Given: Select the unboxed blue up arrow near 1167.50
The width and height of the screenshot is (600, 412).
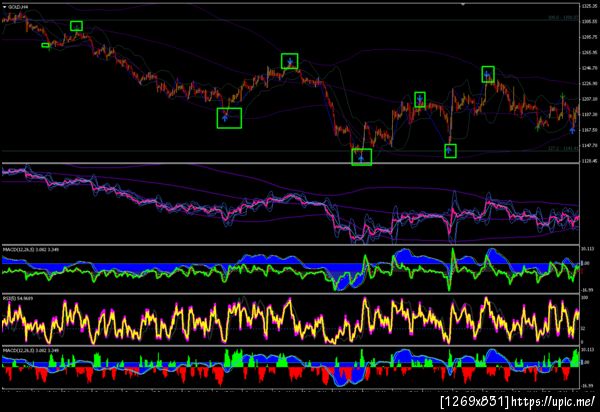Looking at the screenshot, I should 572,130.
